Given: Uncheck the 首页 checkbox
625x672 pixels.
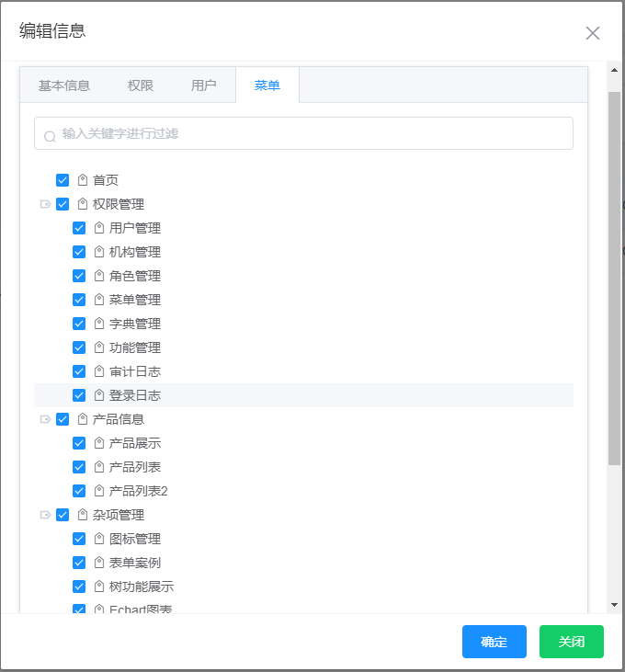Looking at the screenshot, I should (x=62, y=180).
